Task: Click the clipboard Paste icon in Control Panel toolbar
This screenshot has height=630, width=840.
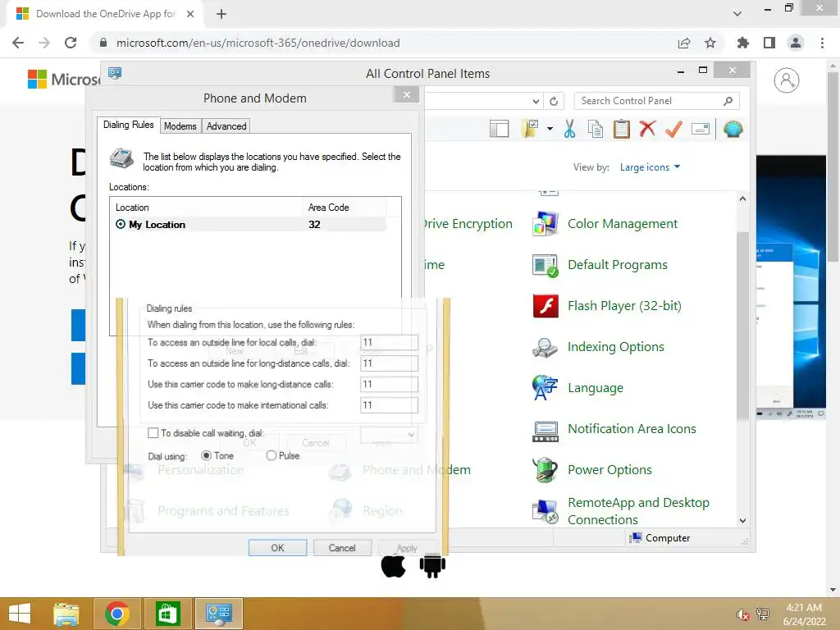Action: coord(622,129)
